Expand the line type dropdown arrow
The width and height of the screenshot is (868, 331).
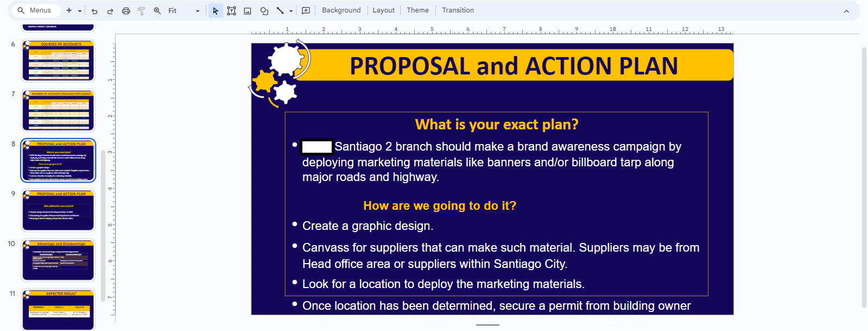click(x=291, y=11)
